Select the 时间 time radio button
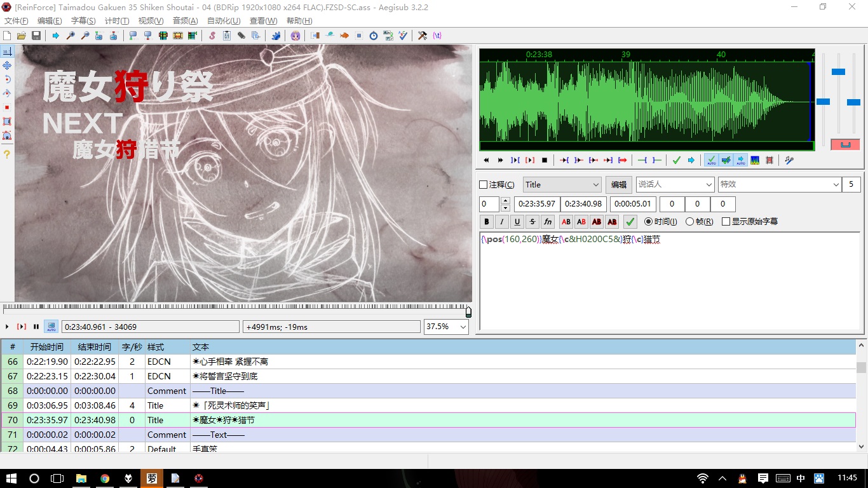This screenshot has width=868, height=488. (648, 222)
